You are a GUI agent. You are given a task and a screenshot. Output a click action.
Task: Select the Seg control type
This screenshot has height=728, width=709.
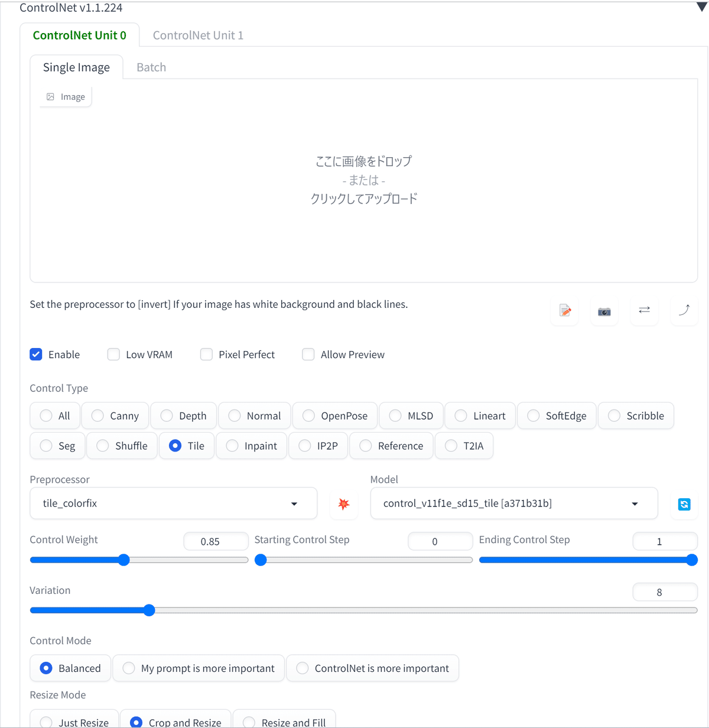(57, 446)
